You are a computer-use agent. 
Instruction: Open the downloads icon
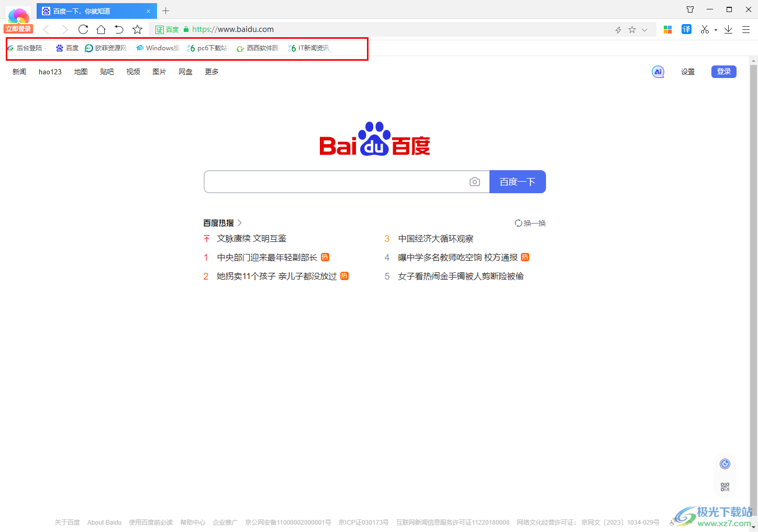pyautogui.click(x=728, y=29)
